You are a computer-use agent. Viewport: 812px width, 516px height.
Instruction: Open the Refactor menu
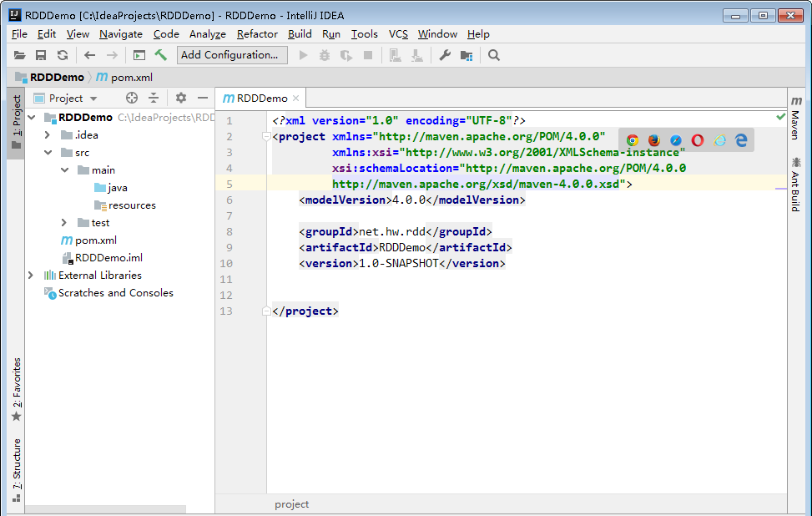(257, 34)
